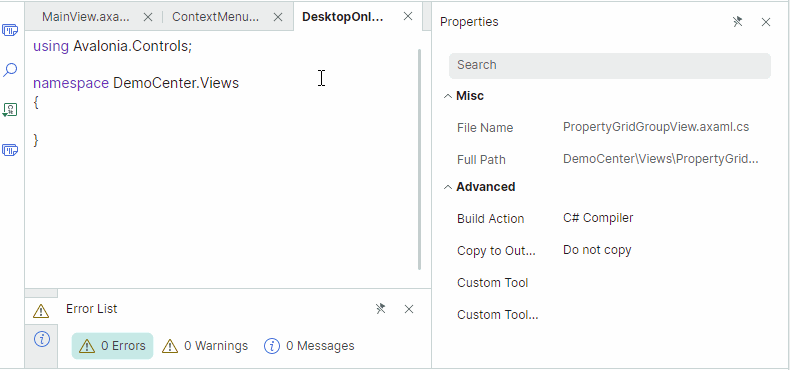
Task: Open the search magnifier in left sidebar
Action: tap(10, 70)
